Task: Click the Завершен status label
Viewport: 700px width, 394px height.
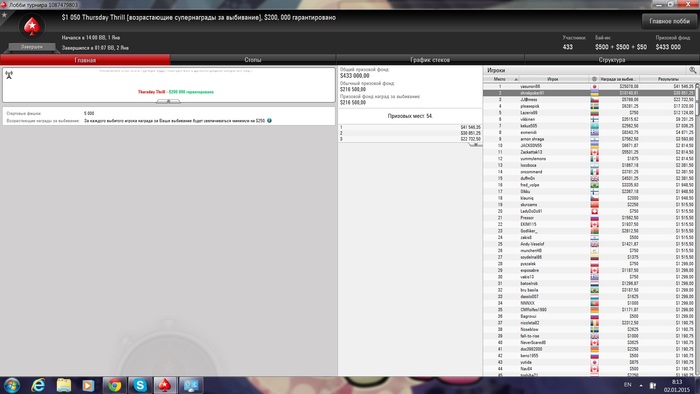Action: point(32,47)
